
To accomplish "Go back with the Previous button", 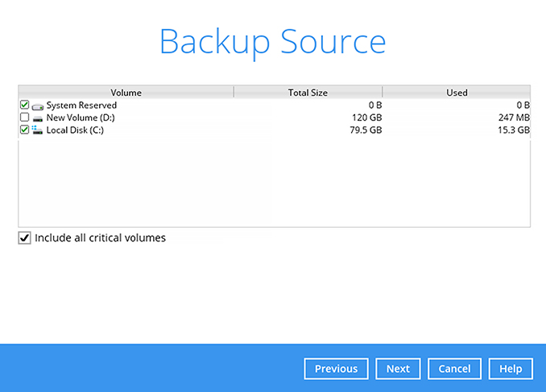I will [336, 369].
